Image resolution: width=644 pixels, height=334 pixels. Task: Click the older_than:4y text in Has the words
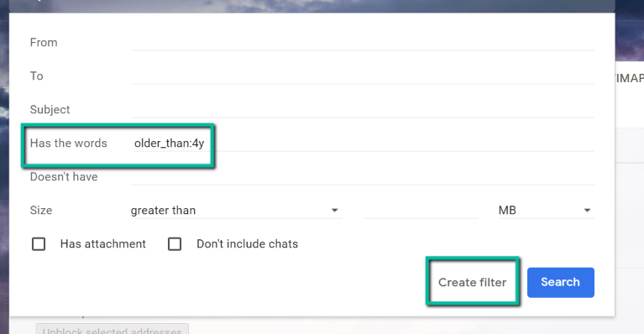coord(170,144)
